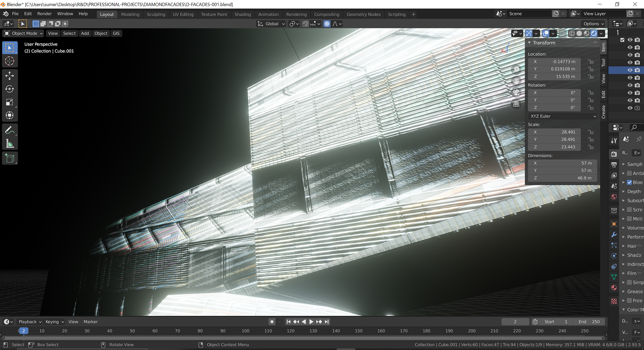
Task: Toggle the outliner collection exclude checkbox
Action: 623,40
